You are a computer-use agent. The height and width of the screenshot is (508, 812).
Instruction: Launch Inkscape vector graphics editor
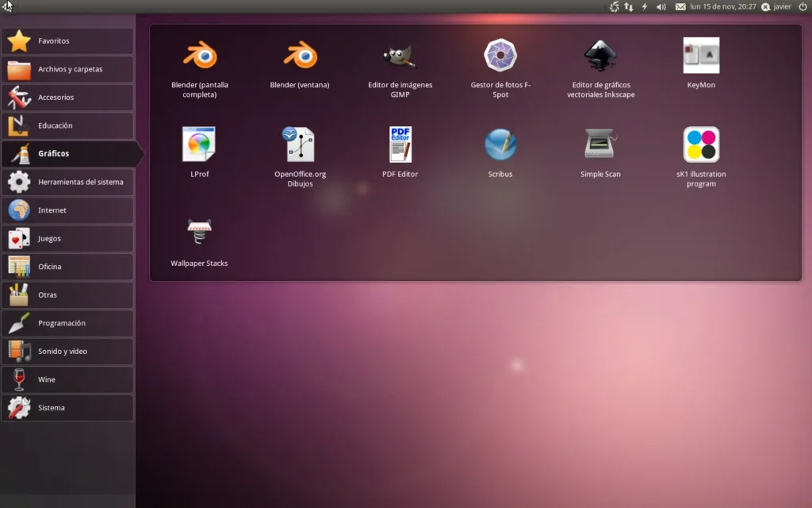click(600, 56)
